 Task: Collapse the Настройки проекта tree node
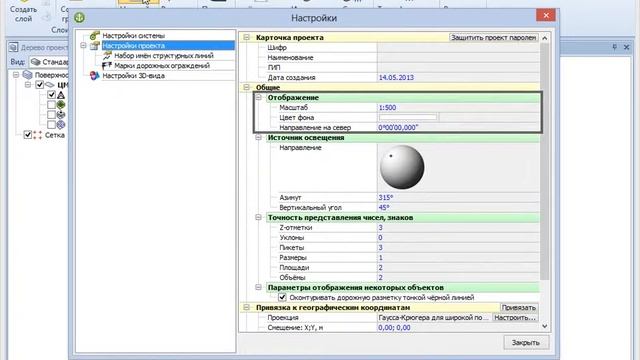pyautogui.click(x=83, y=46)
